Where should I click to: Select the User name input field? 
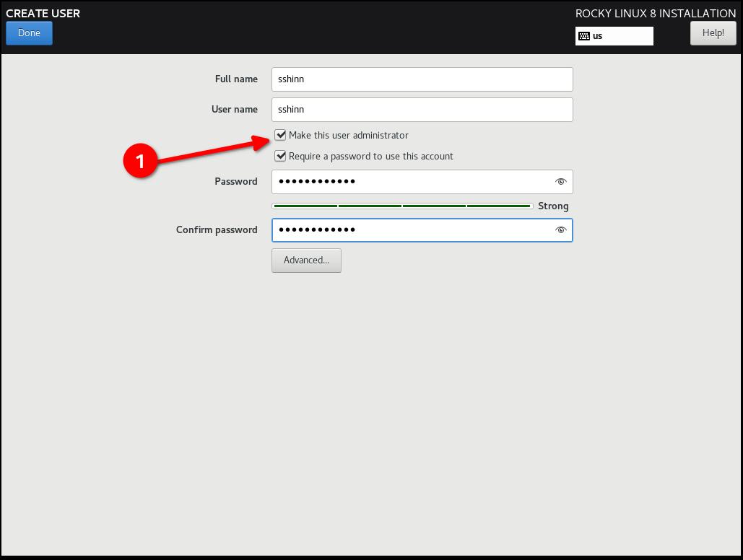pyautogui.click(x=422, y=109)
